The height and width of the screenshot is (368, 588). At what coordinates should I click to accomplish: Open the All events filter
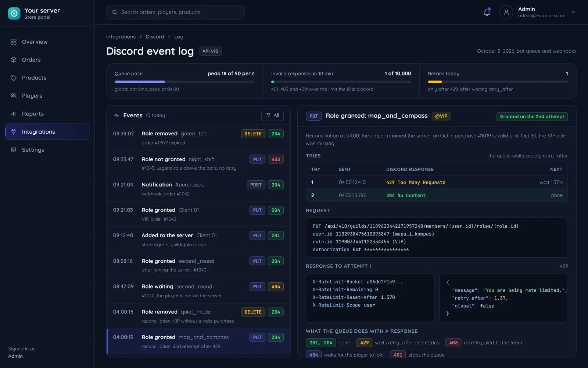click(x=272, y=116)
